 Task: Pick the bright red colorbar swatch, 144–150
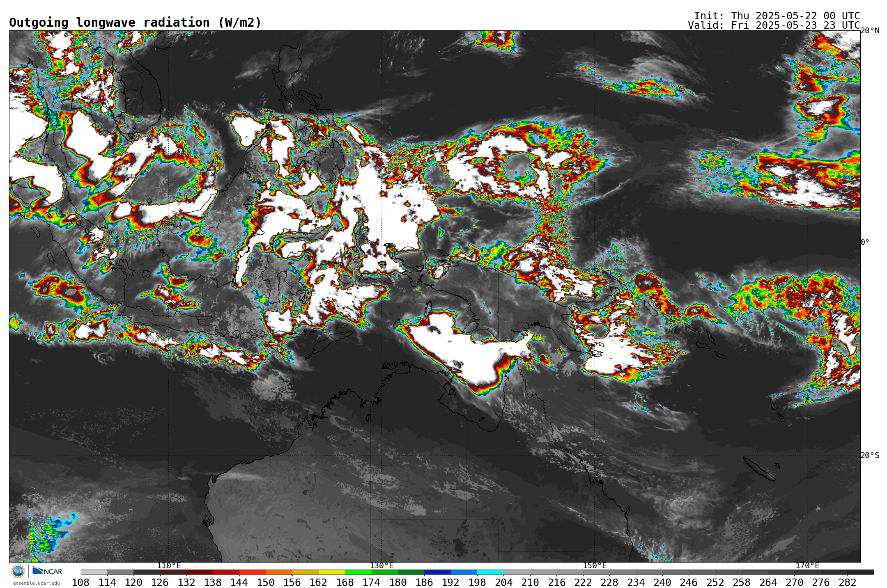(x=253, y=572)
